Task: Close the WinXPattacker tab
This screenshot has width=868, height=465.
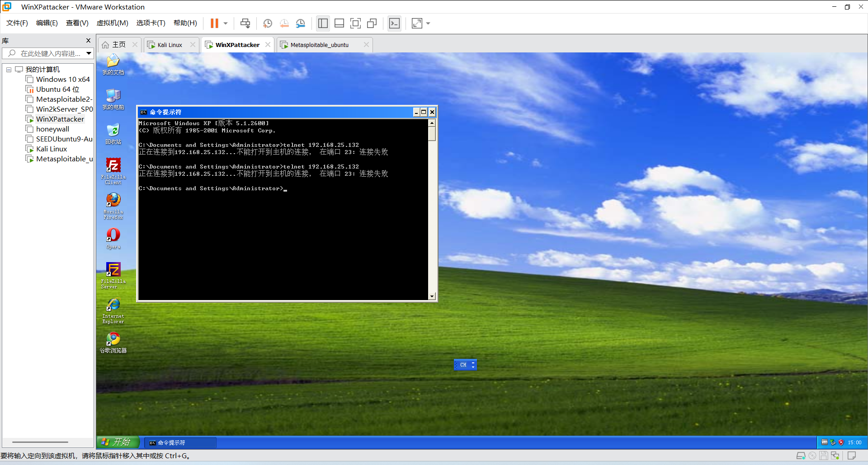Action: point(268,45)
